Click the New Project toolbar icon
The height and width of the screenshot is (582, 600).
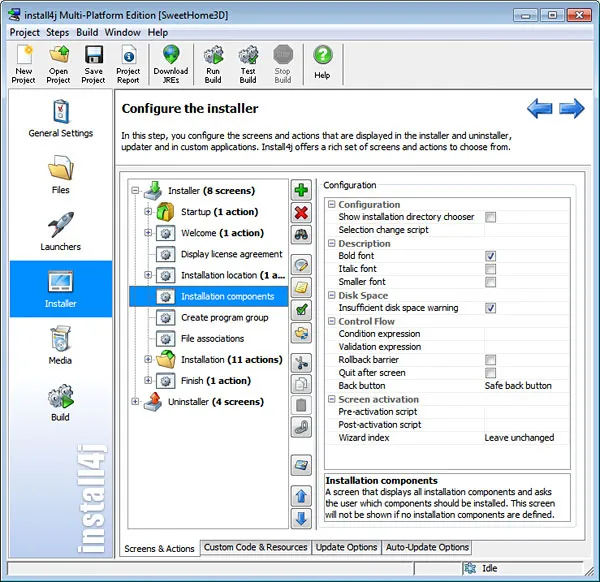(x=24, y=64)
